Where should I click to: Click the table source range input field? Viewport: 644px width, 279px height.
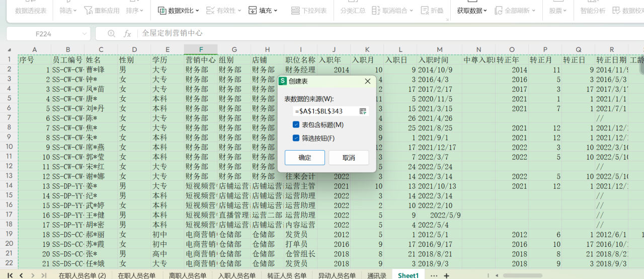(x=325, y=111)
